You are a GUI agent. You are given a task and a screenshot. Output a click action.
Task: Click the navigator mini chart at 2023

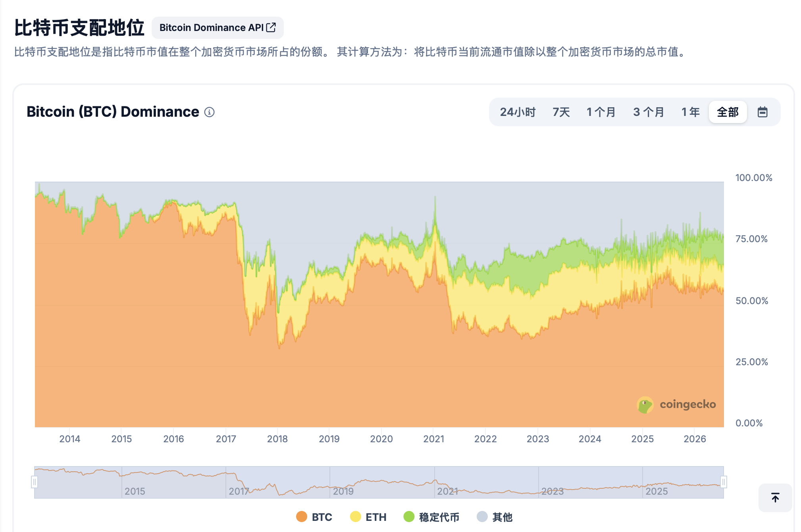553,491
